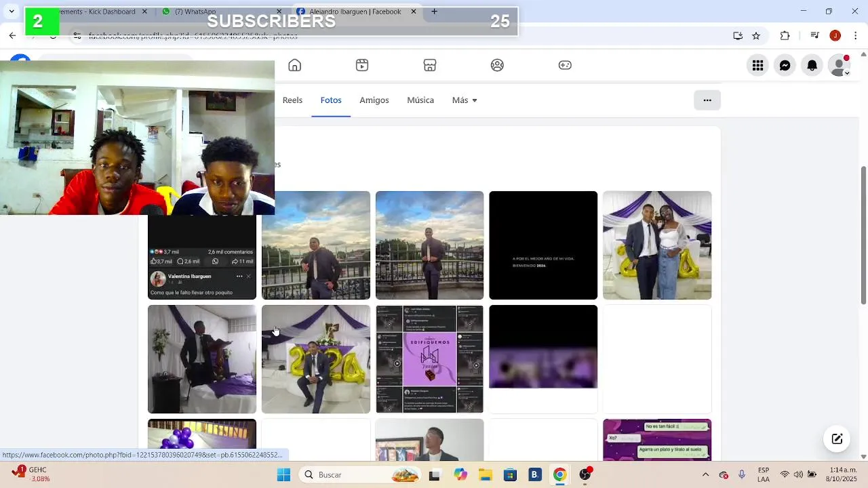868x488 pixels.
Task: Open purple balloons photo thumbnail
Action: tap(202, 434)
